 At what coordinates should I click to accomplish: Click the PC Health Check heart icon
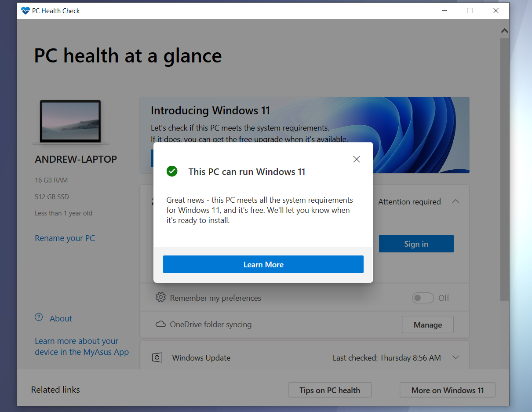pos(25,11)
